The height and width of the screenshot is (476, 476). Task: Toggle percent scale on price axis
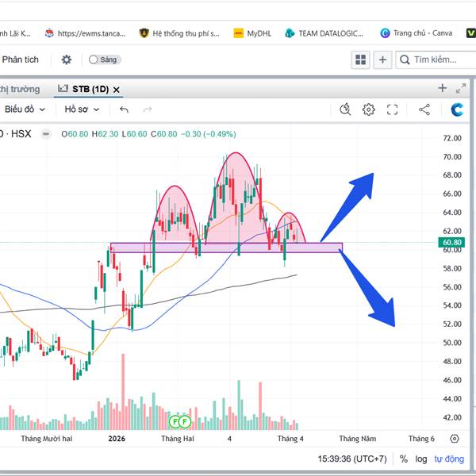click(404, 459)
